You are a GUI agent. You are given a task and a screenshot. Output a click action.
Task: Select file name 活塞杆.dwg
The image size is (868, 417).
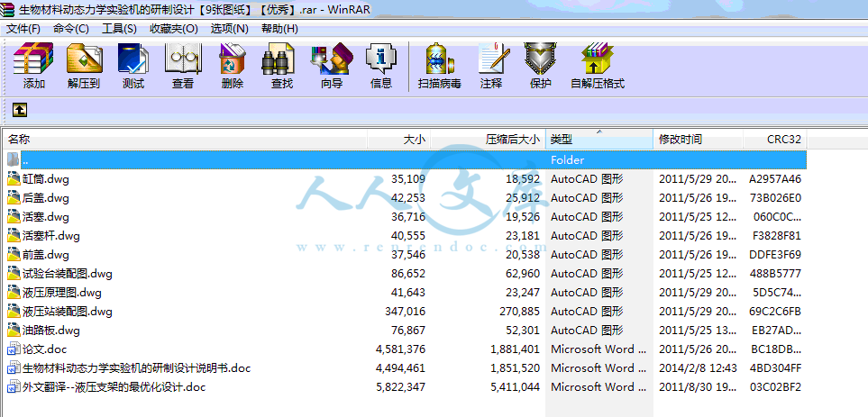[51, 236]
